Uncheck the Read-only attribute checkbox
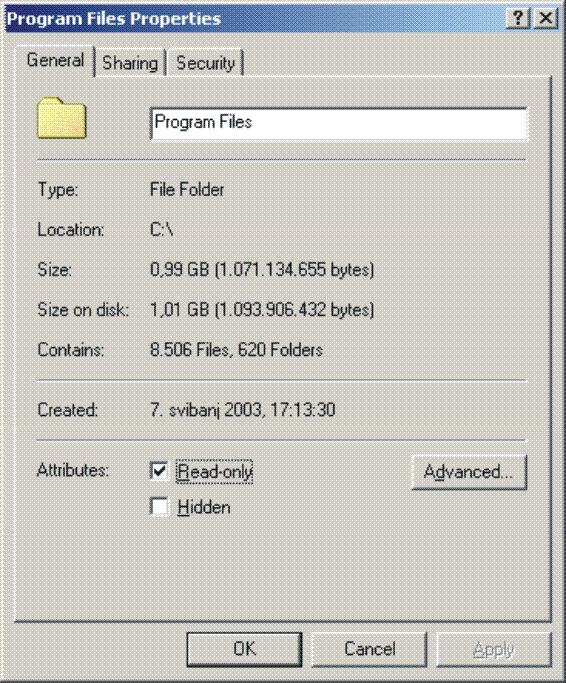 pyautogui.click(x=159, y=471)
